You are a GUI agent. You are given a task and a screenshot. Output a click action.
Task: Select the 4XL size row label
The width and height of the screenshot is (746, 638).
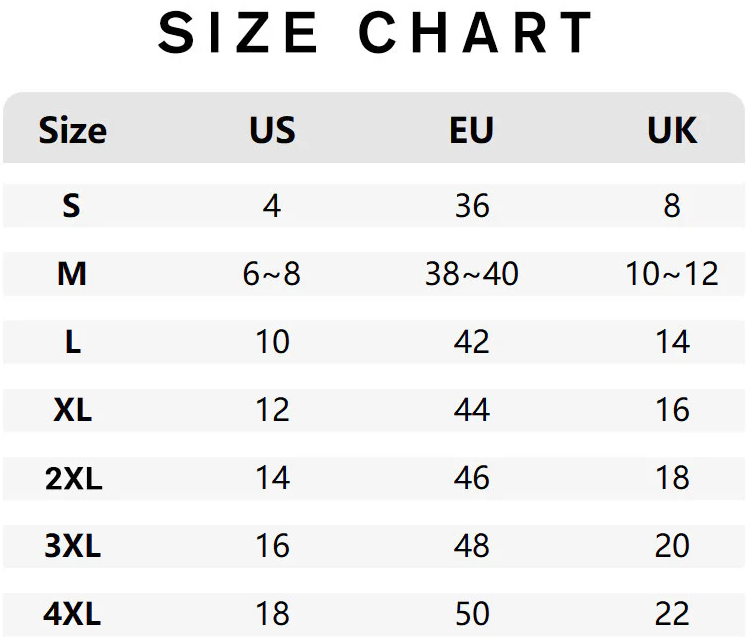point(73,613)
